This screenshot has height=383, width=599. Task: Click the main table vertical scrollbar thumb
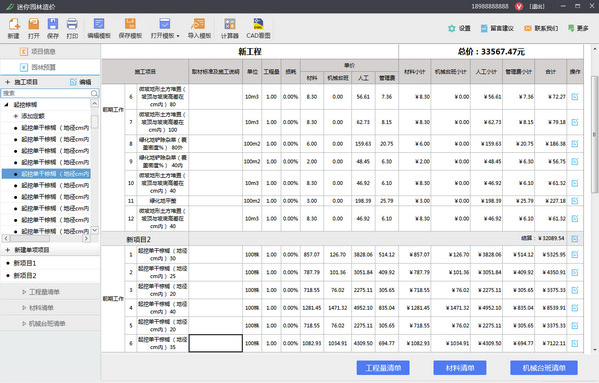coord(594,134)
